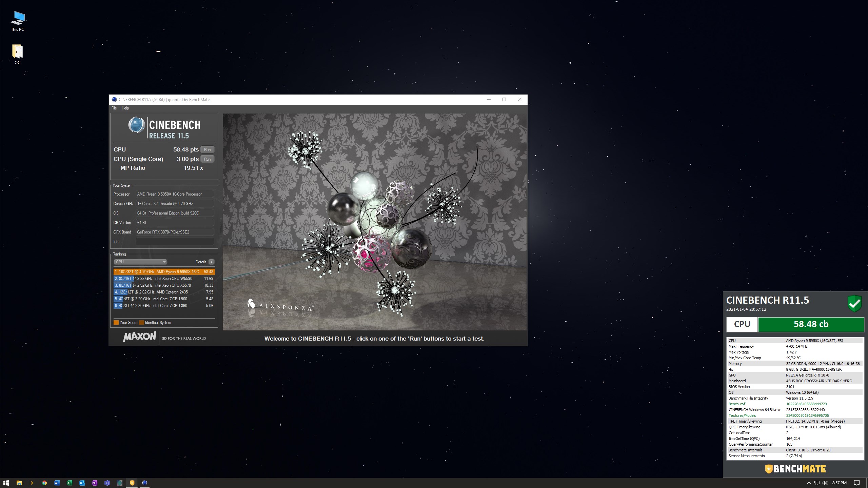The height and width of the screenshot is (488, 868).
Task: Select the OC folder on the desktop
Action: [x=17, y=54]
